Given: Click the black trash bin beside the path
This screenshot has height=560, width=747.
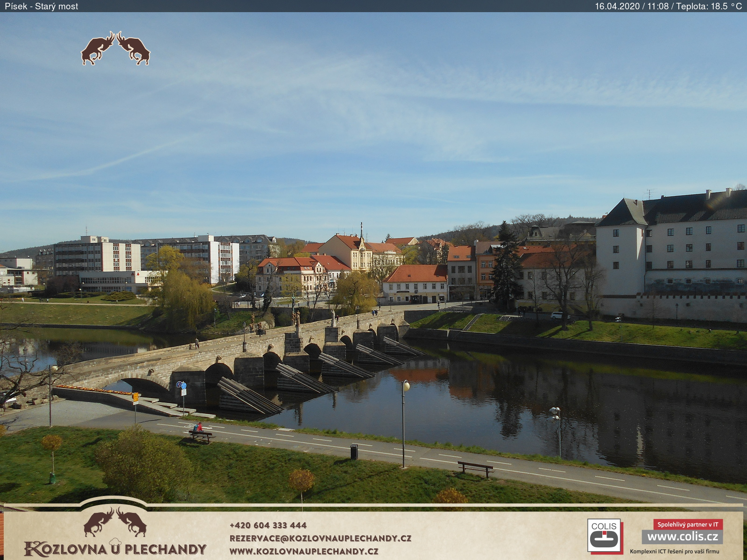Looking at the screenshot, I should (354, 451).
